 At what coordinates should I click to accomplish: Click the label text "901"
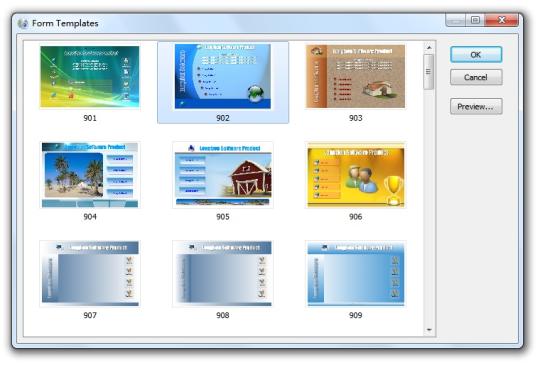click(x=90, y=118)
